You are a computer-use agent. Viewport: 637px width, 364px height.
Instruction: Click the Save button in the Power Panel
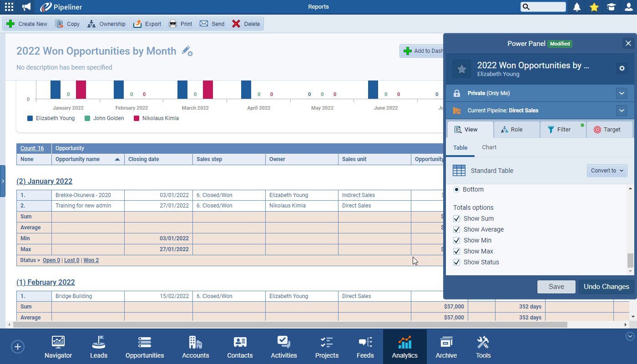556,287
